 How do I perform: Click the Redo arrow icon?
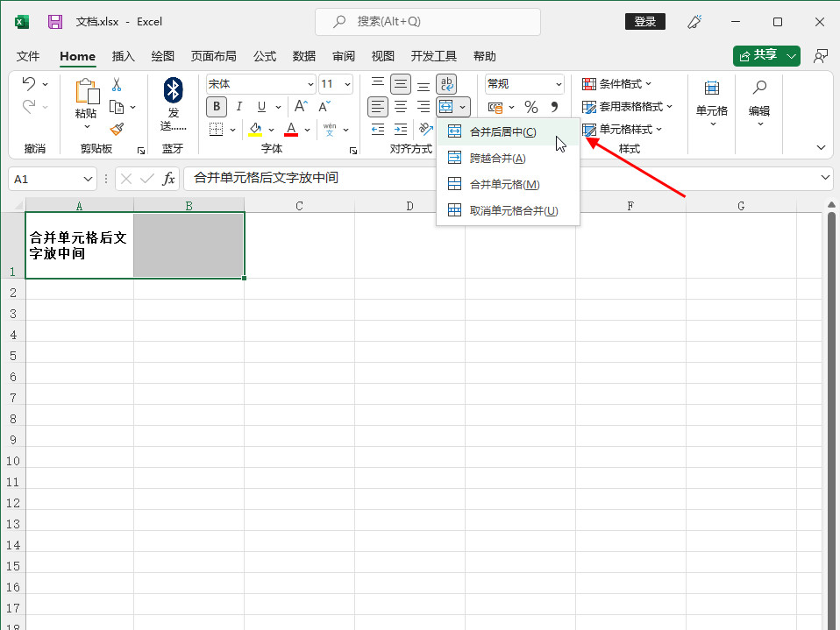tap(29, 107)
